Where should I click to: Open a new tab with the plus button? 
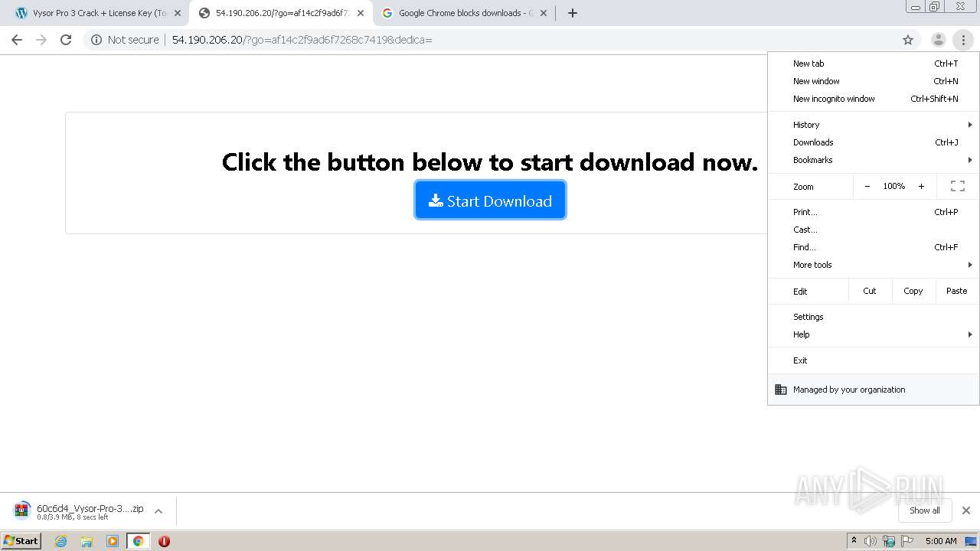coord(573,13)
